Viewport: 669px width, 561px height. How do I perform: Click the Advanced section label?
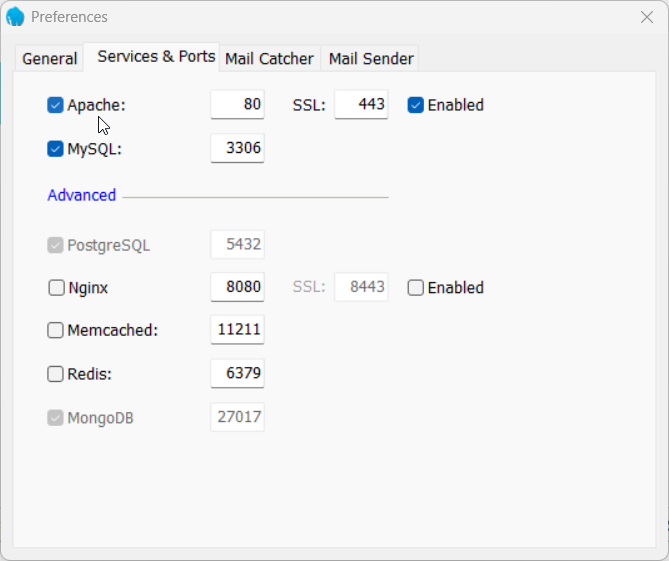[82, 196]
